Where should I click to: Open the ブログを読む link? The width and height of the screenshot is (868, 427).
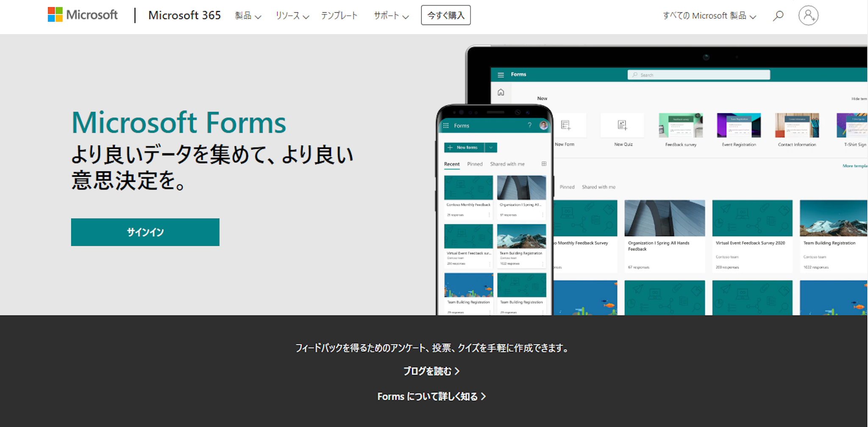click(431, 371)
